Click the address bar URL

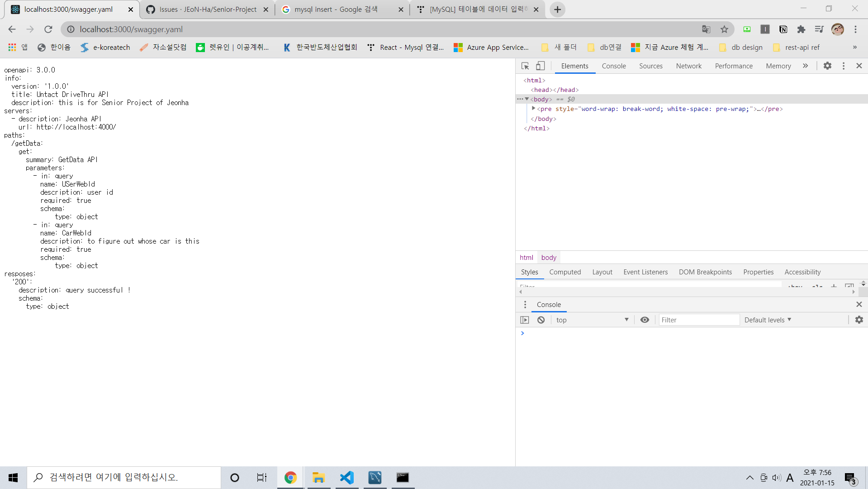(x=131, y=29)
